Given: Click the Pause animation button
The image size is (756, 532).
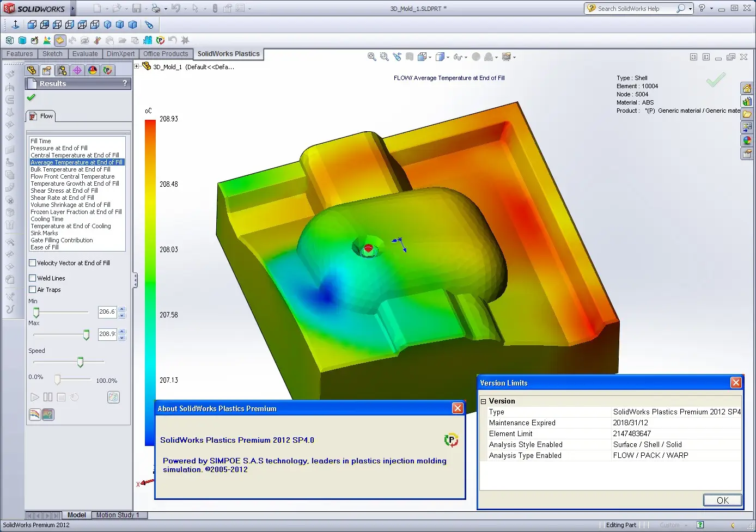Looking at the screenshot, I should click(48, 397).
